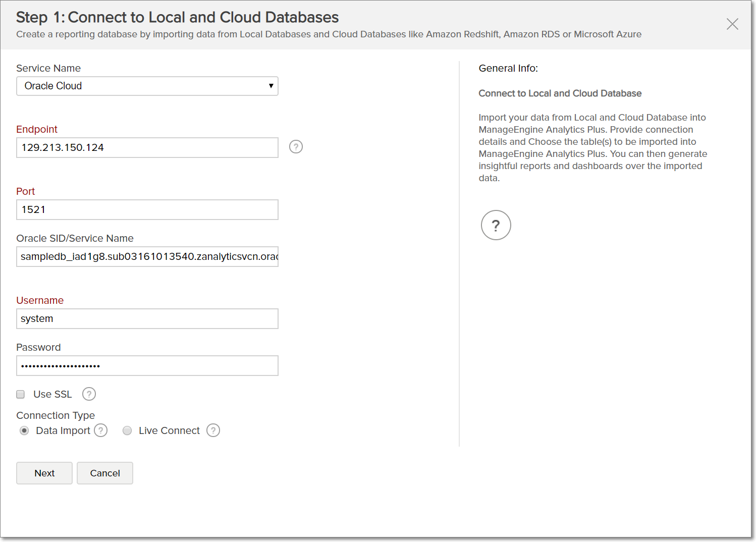Choose the Live Connect connection type
The width and height of the screenshot is (756, 542).
tap(127, 430)
